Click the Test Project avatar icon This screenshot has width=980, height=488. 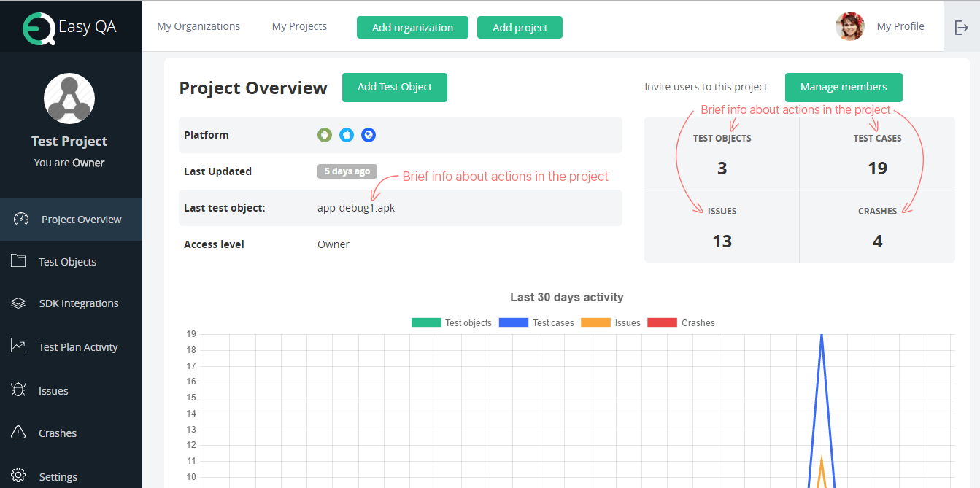click(x=70, y=98)
